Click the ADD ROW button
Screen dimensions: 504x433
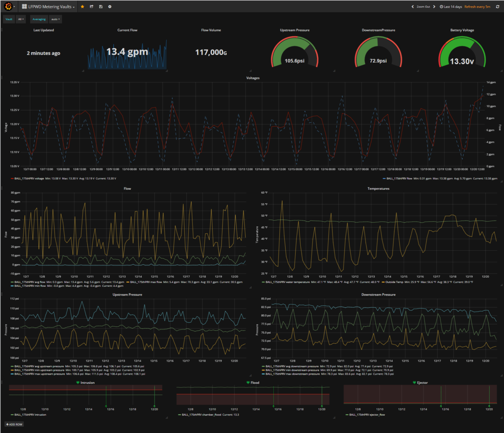tap(14, 425)
